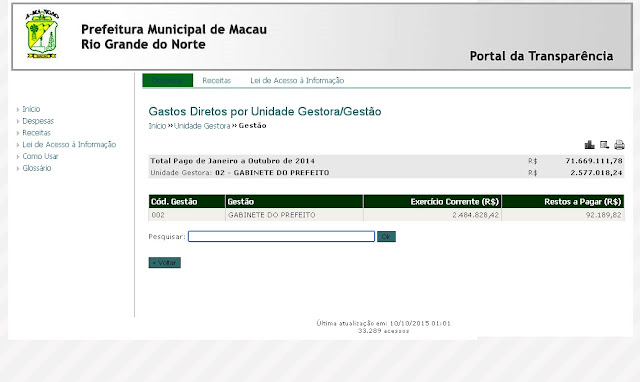Click the Inicio breadcrumb link

157,126
